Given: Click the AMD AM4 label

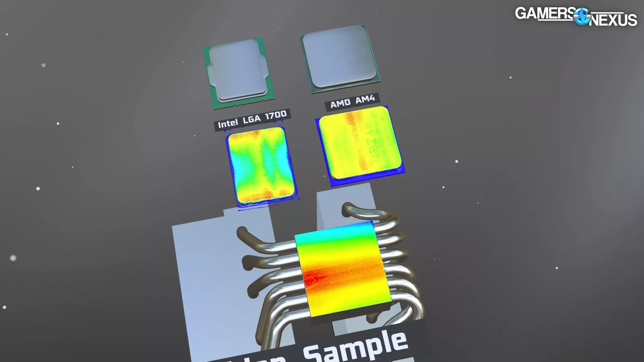Looking at the screenshot, I should (352, 101).
